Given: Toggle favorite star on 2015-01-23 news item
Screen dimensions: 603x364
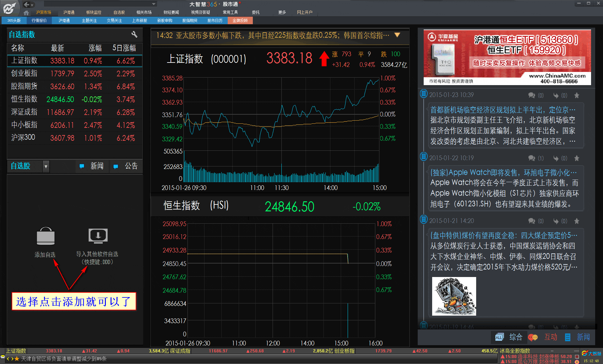Looking at the screenshot, I should [577, 95].
